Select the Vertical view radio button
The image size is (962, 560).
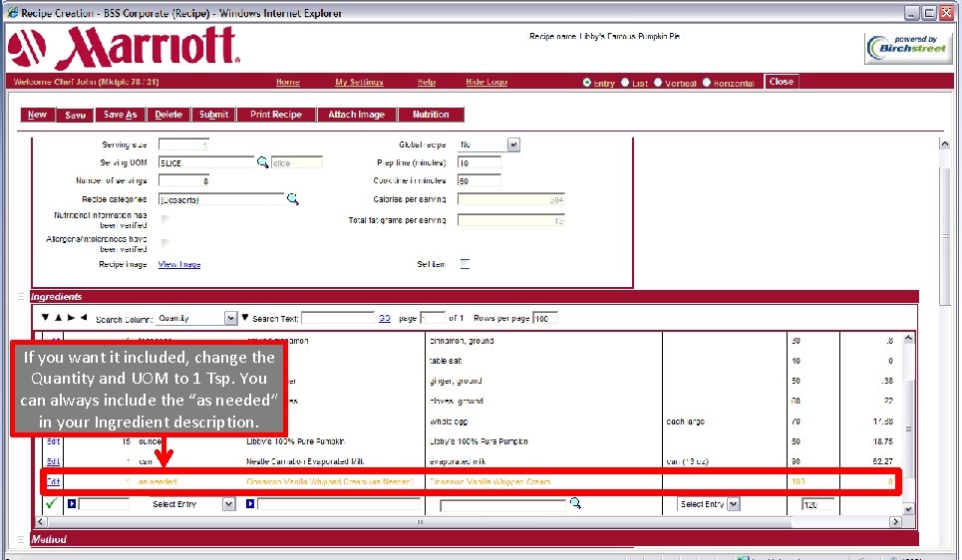point(658,82)
